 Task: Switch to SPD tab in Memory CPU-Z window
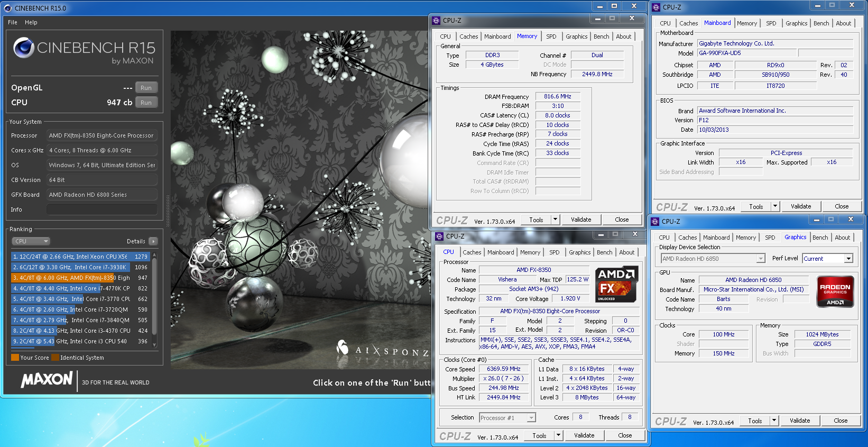(x=551, y=37)
